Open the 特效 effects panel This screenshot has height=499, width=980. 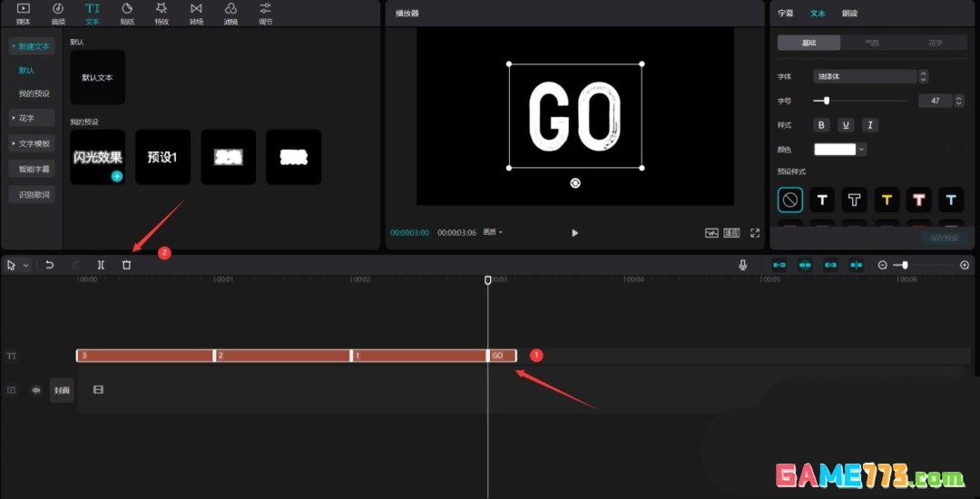162,13
